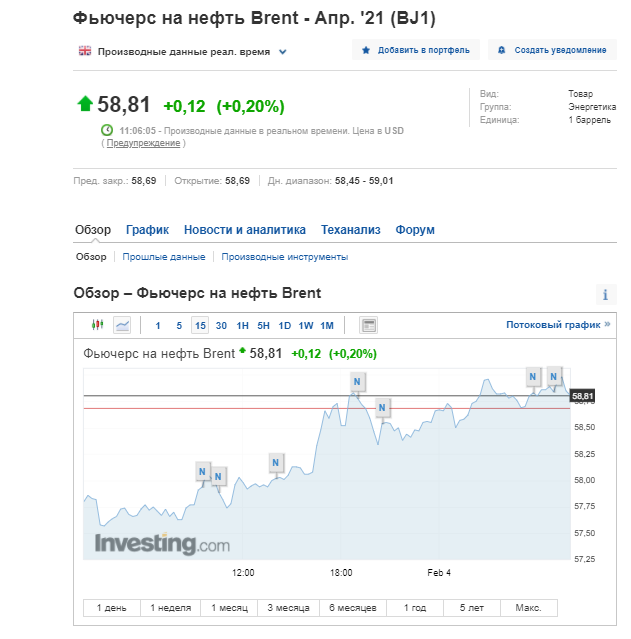Viewport: 631px width, 639px height.
Task: Click the 'Пред. закр.' value 58,69
Action: coord(143,181)
